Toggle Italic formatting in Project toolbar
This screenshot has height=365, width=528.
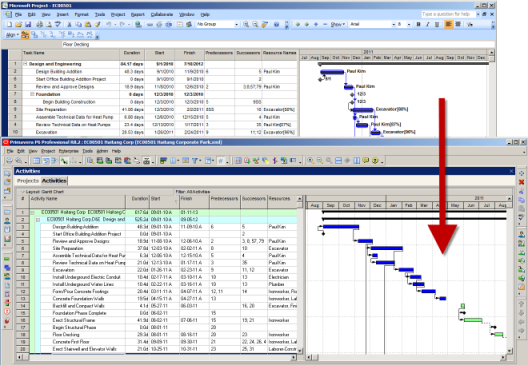pyautogui.click(x=428, y=24)
